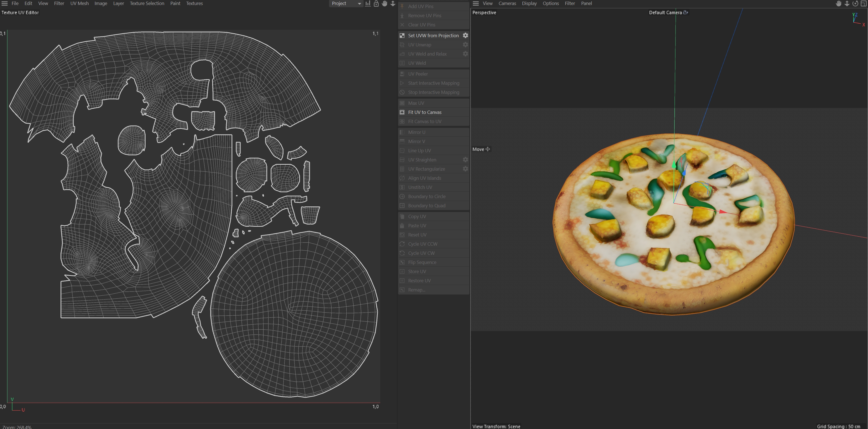This screenshot has height=429, width=868.
Task: Click the large circular UV island
Action: pos(294,314)
